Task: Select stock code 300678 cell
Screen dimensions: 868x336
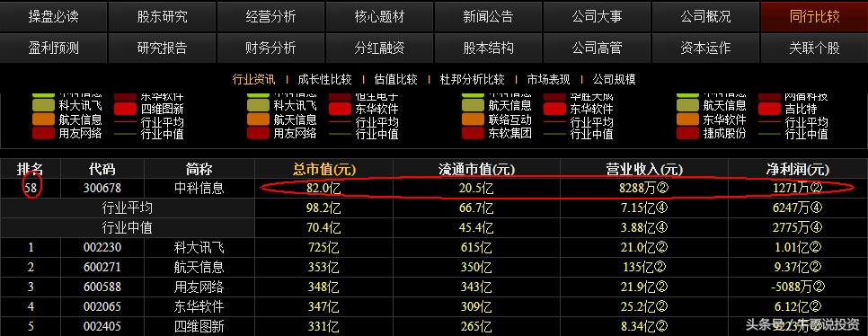Action: 102,188
